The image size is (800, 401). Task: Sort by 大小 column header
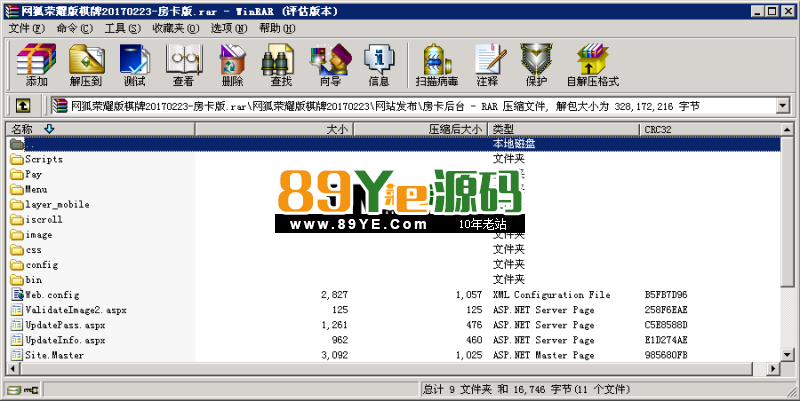[x=274, y=129]
